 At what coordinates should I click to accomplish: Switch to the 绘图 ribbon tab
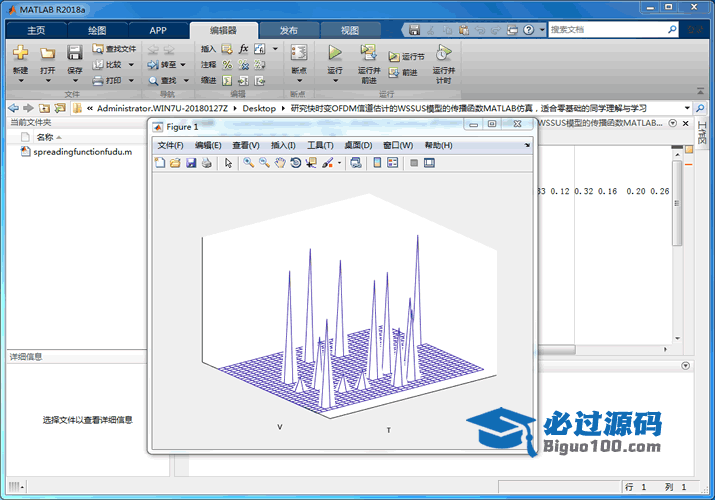click(97, 30)
